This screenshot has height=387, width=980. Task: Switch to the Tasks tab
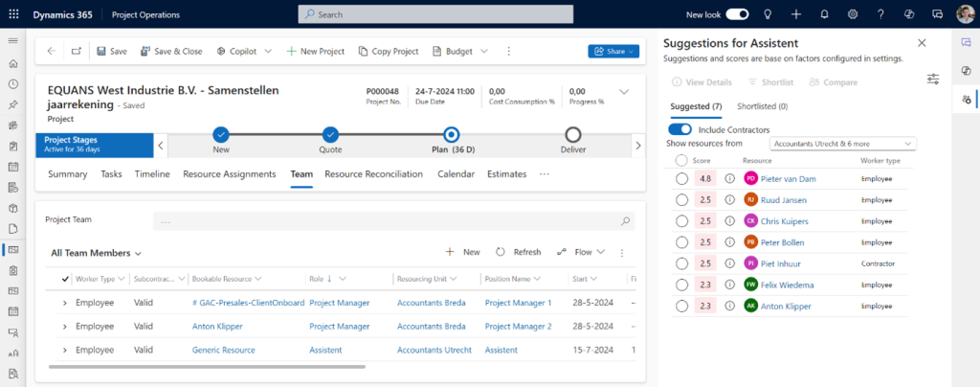111,174
